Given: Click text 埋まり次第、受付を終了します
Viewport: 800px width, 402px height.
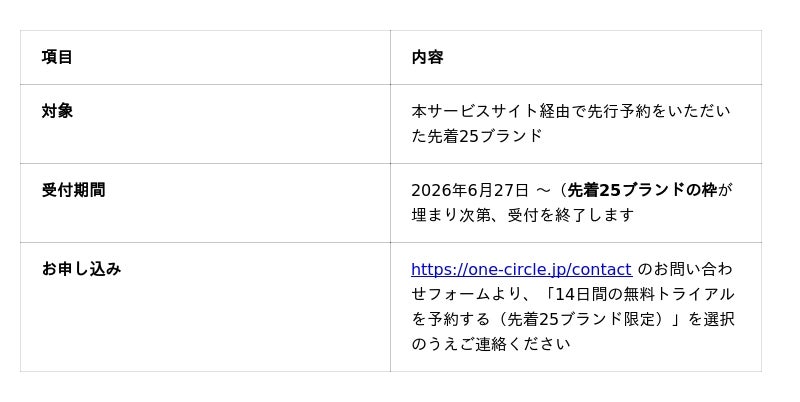Looking at the screenshot, I should point(522,215).
